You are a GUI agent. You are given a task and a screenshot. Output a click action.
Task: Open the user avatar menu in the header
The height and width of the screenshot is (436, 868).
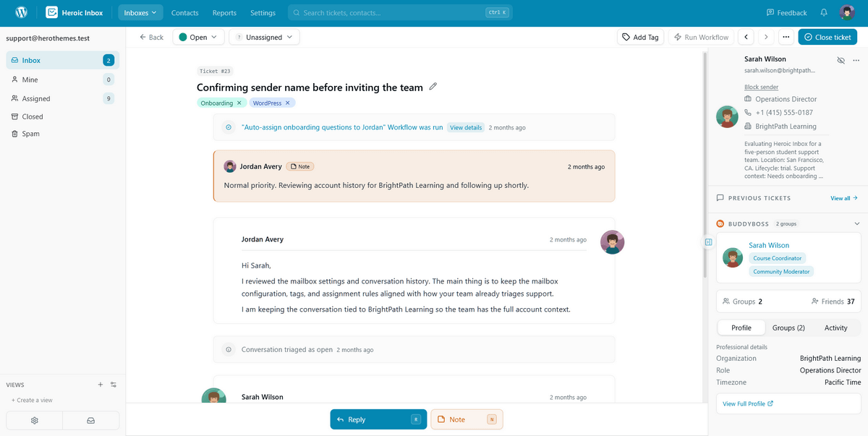pyautogui.click(x=847, y=12)
